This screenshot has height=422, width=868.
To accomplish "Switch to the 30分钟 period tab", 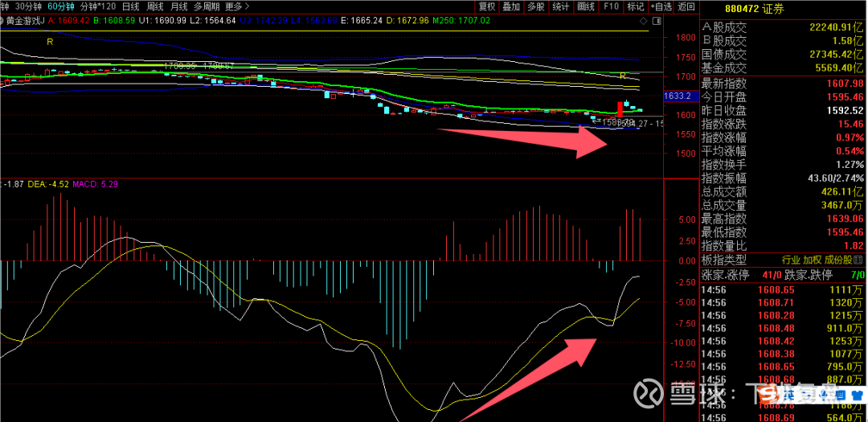I will [x=28, y=6].
